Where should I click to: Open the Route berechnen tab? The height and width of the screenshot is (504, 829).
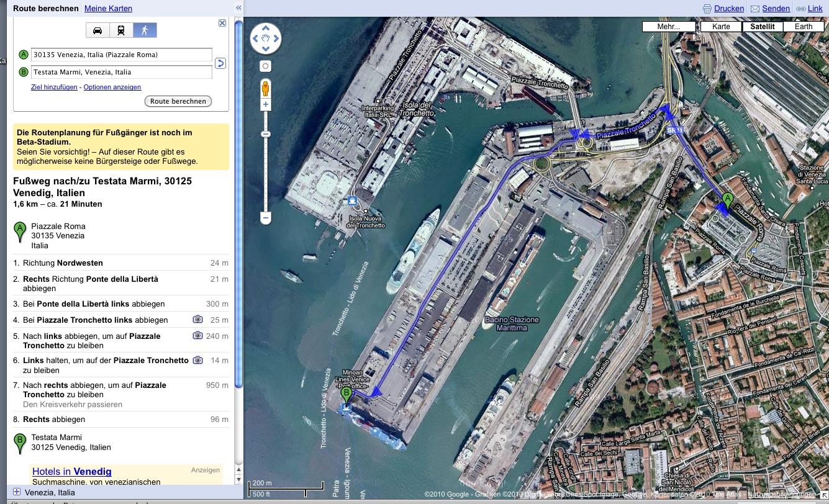(46, 9)
